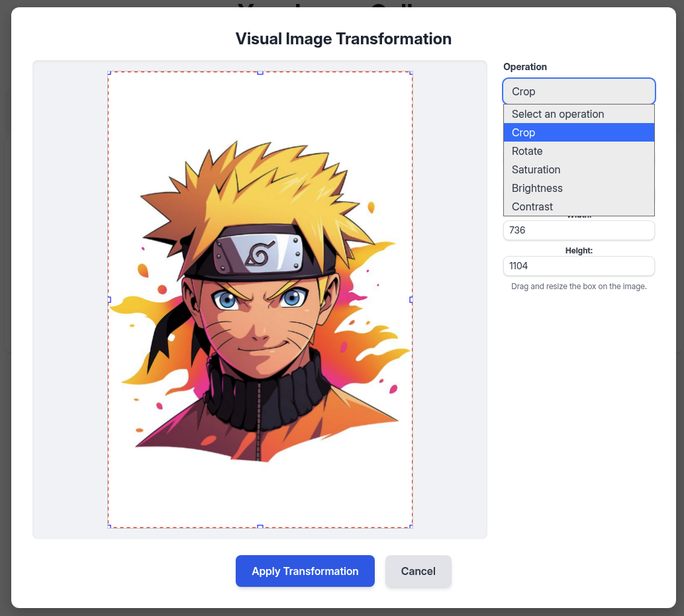Click the right-middle crop edge handle
Screen dimensions: 684x616
[x=411, y=300]
